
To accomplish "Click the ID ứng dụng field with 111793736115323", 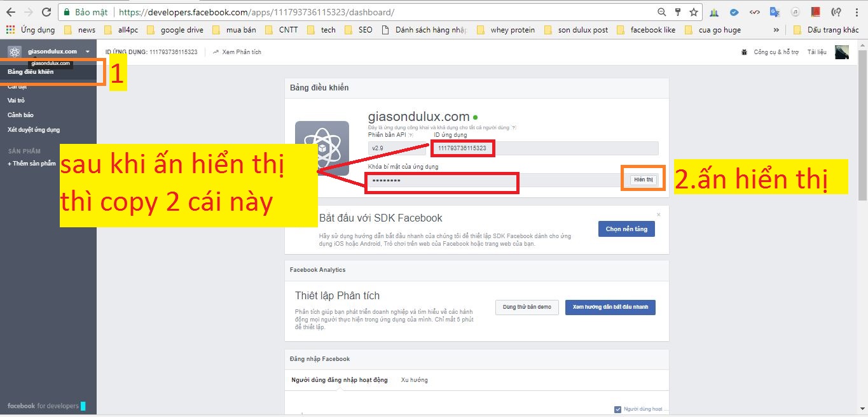I will tap(545, 148).
